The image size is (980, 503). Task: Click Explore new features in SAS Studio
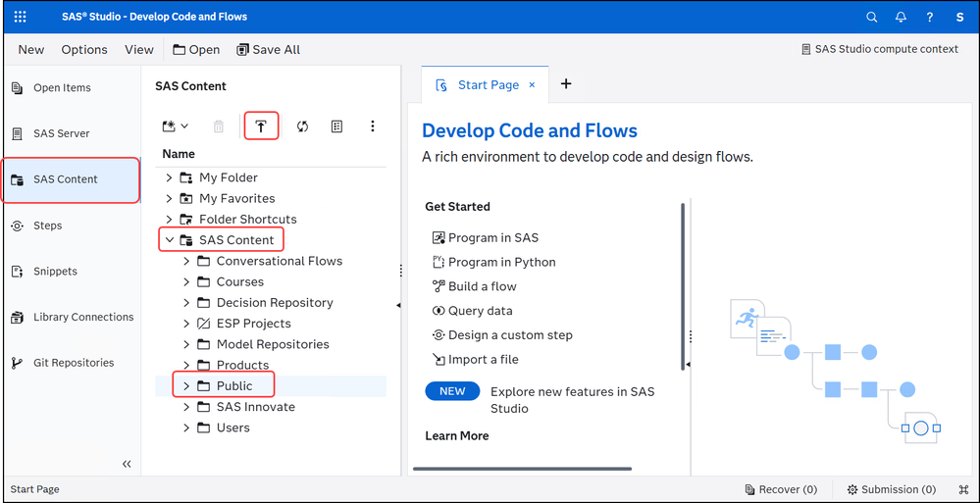tap(573, 400)
